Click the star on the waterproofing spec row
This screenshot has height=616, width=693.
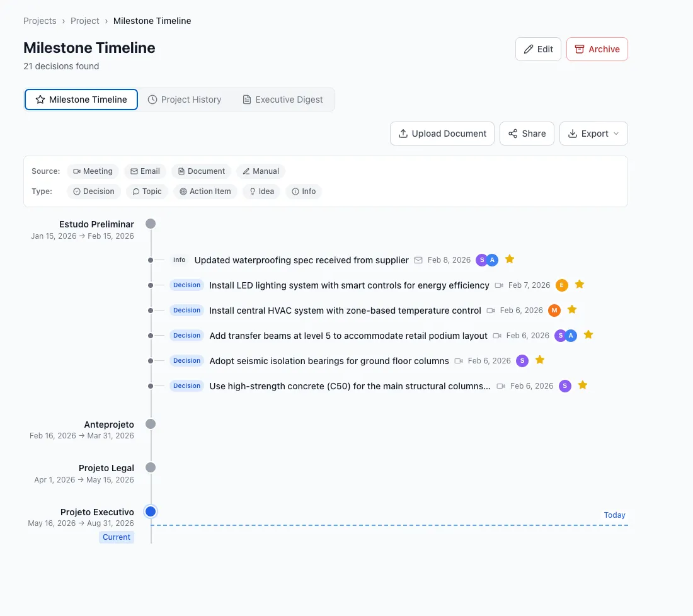[510, 259]
